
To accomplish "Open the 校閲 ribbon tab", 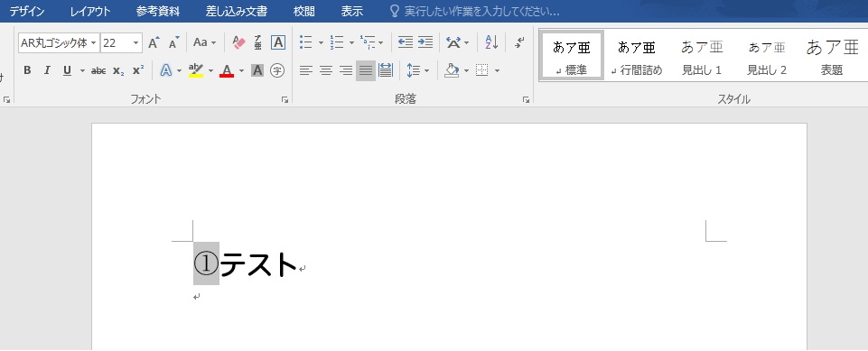I will (303, 11).
